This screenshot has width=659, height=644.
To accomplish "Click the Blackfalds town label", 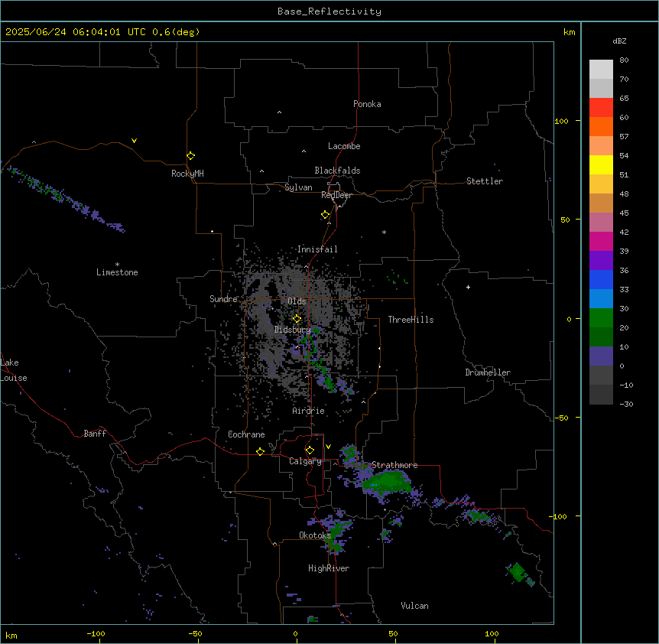I will coord(337,171).
